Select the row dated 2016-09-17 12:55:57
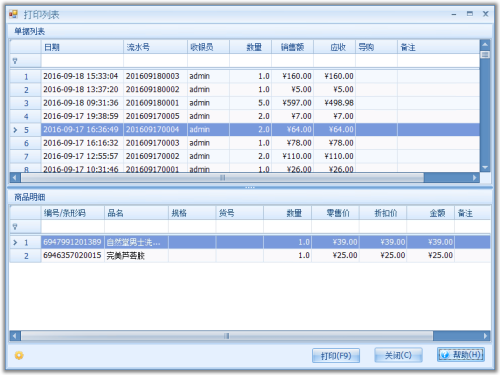Viewport: 500px width, 375px height. [245, 156]
